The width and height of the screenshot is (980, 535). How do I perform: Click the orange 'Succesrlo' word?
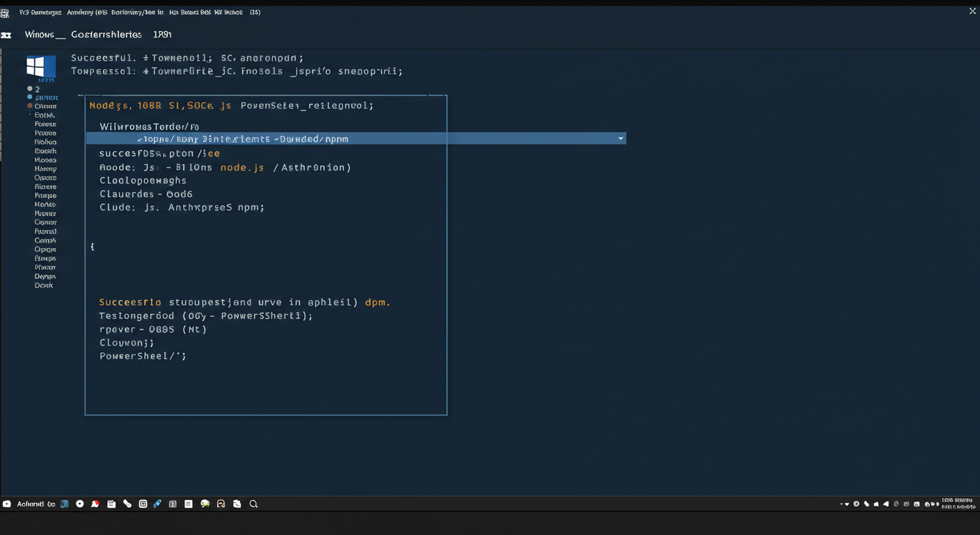(130, 302)
